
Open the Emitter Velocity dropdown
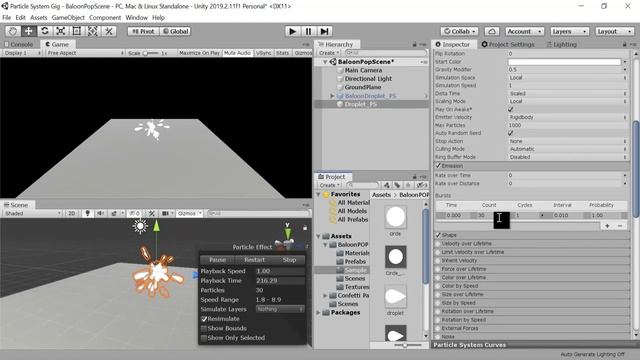pyautogui.click(x=568, y=117)
